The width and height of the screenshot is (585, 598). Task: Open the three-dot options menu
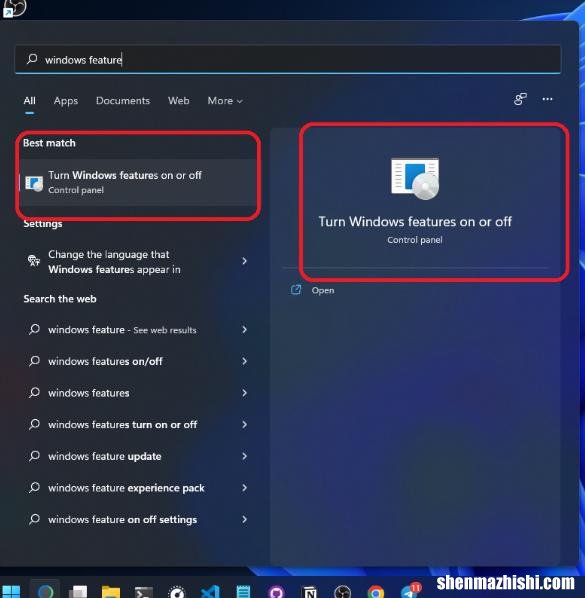coord(547,99)
